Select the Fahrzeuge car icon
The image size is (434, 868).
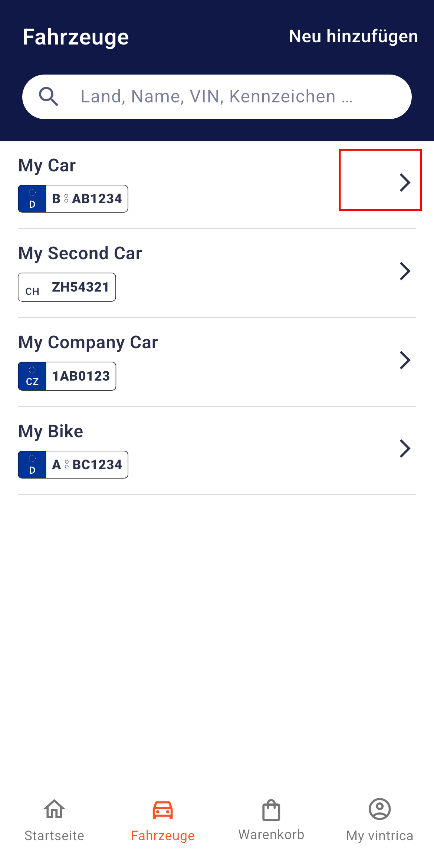(x=162, y=809)
